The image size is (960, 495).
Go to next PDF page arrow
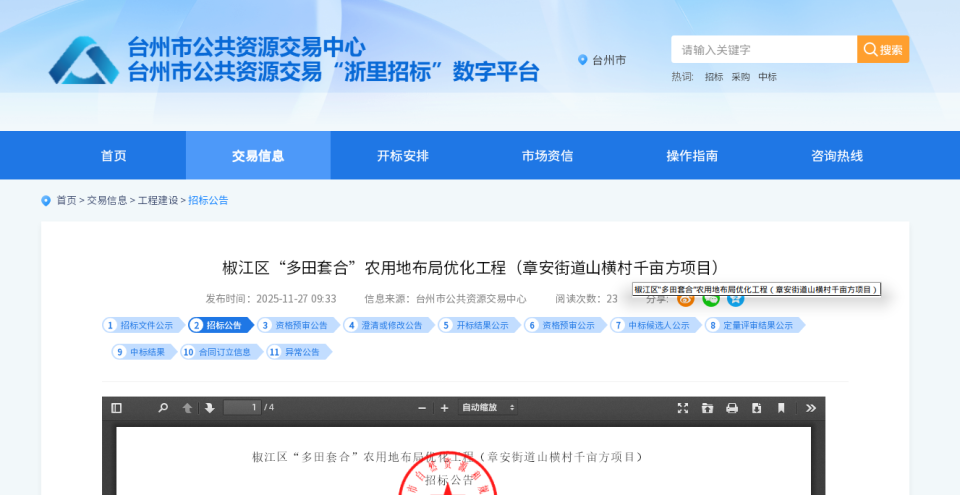pyautogui.click(x=209, y=408)
